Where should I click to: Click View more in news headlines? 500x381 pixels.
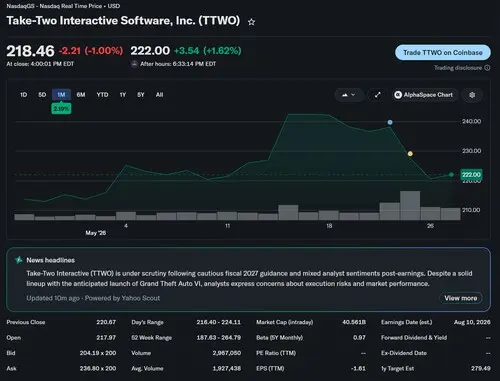pyautogui.click(x=461, y=298)
